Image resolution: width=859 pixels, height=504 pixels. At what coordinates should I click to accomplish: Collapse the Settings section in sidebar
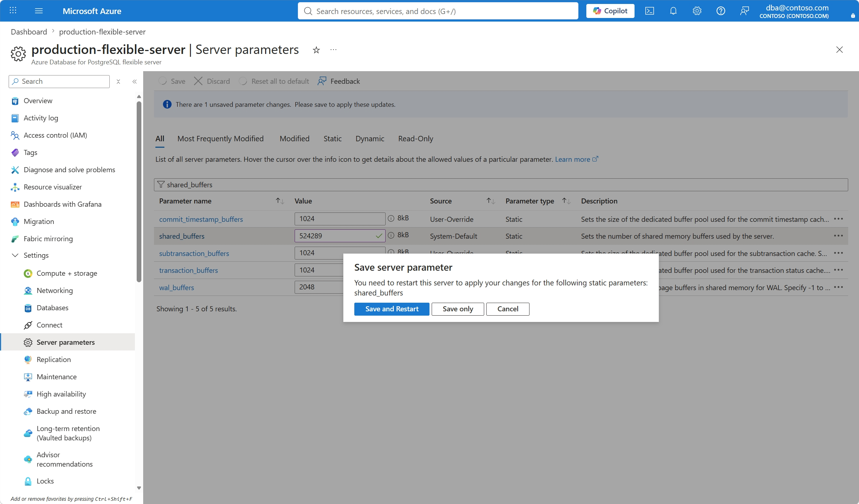tap(15, 255)
